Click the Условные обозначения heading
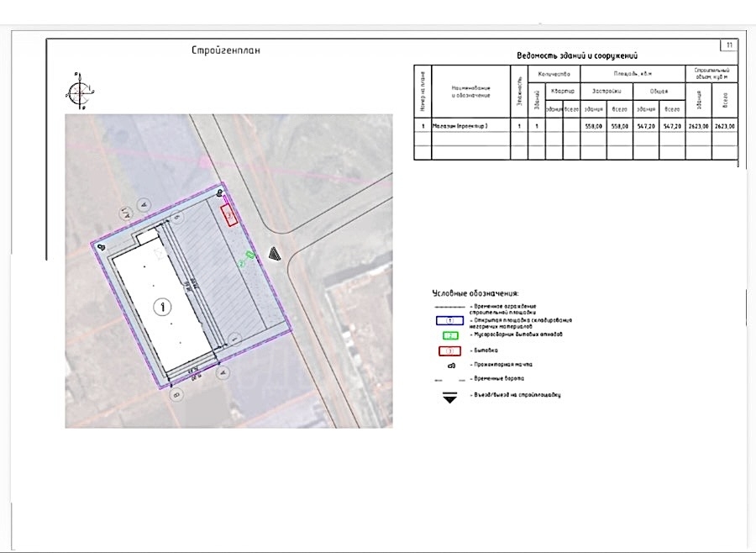Screen dimensions: 756x553 tap(475, 292)
